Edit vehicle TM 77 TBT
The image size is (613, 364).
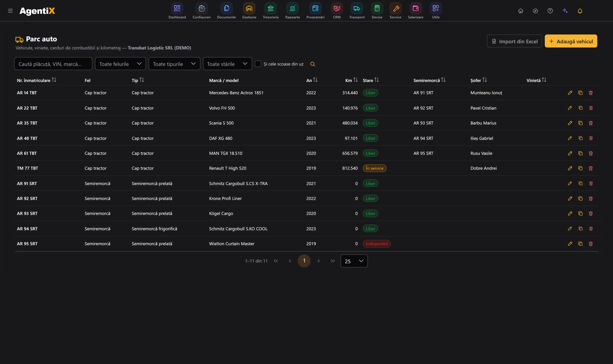[x=570, y=168]
